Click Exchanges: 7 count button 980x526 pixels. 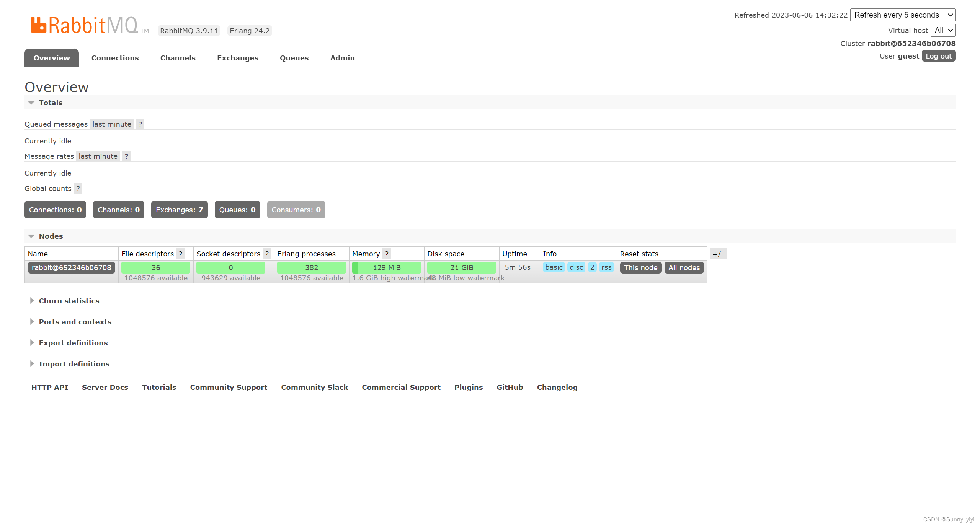[180, 210]
